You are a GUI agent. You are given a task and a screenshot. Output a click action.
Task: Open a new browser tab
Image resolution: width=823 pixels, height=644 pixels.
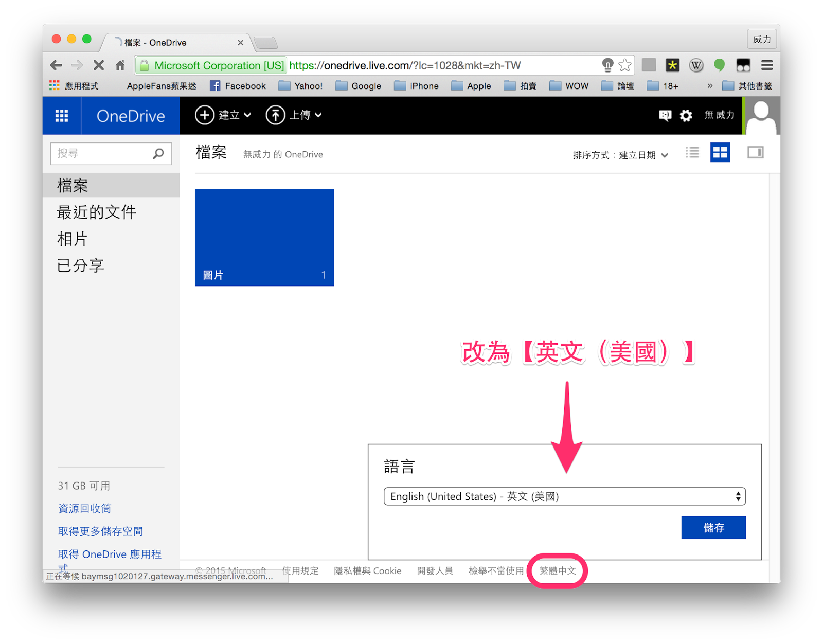tap(266, 43)
